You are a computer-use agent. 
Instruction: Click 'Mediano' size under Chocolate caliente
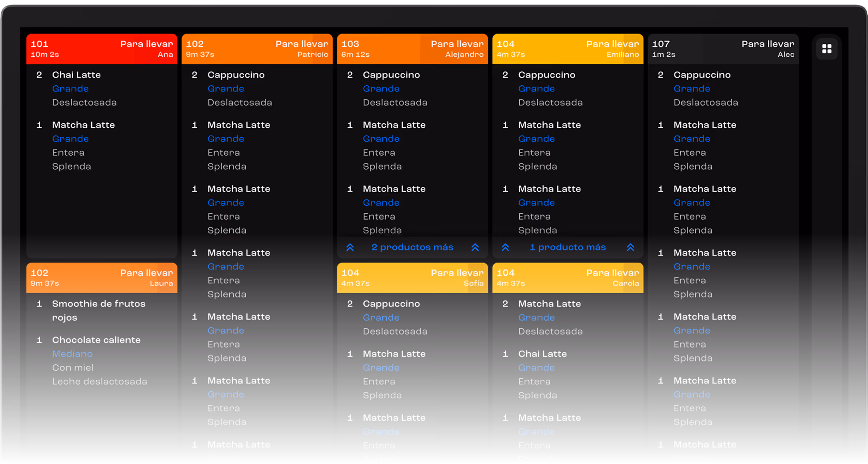[x=72, y=354]
